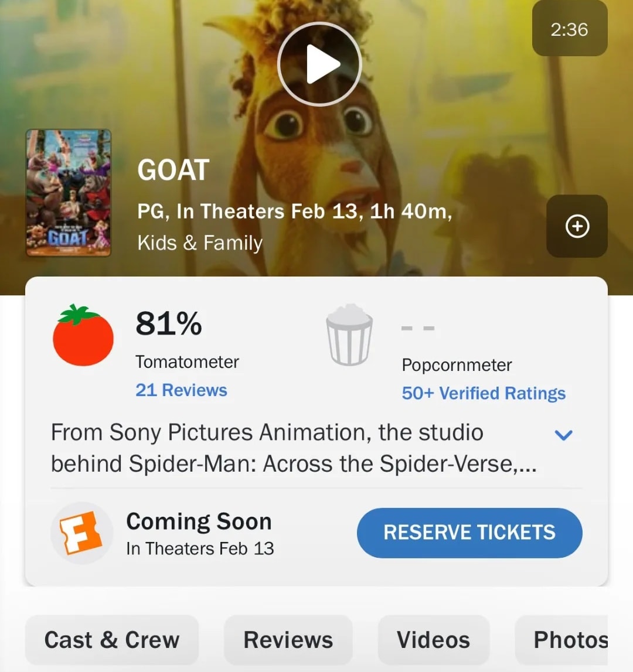Switch to the Cast & Crew tab
The image size is (633, 672).
point(112,640)
